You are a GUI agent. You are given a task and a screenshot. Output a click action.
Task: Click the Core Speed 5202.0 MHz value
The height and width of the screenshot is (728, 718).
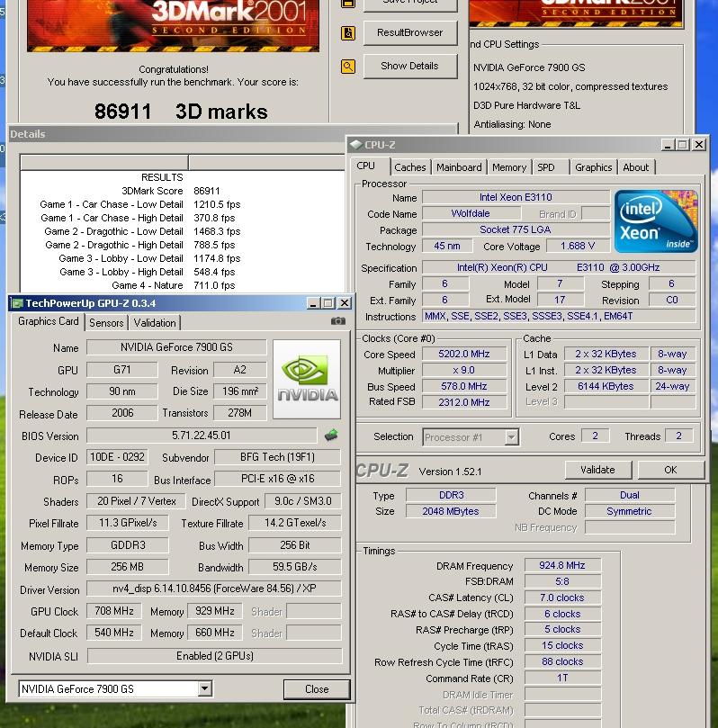(464, 354)
